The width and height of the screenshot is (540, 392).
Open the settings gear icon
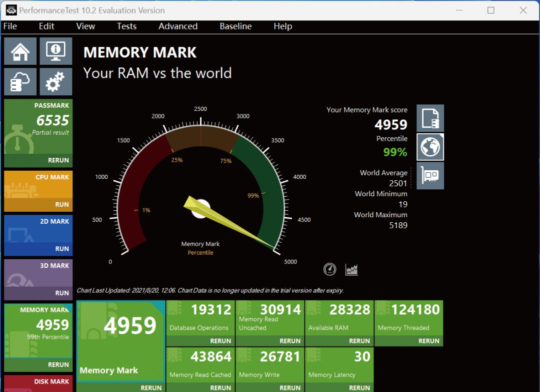[56, 81]
